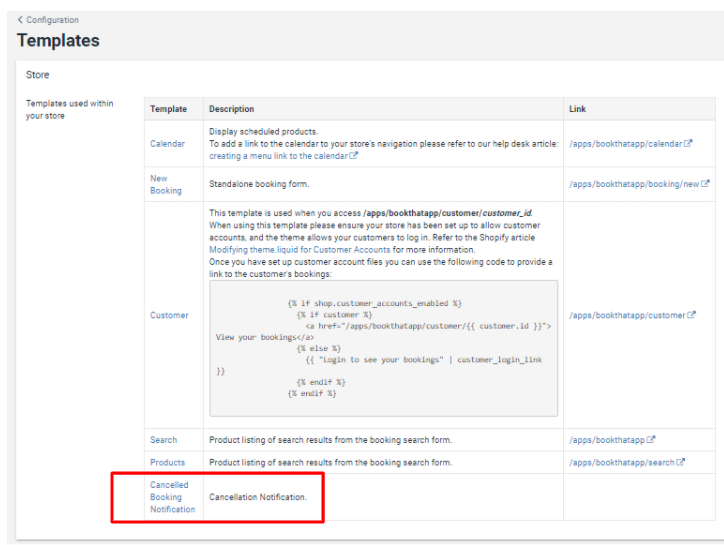Click external-link icon in the Search row
Image resolution: width=724 pixels, height=545 pixels.
(651, 440)
